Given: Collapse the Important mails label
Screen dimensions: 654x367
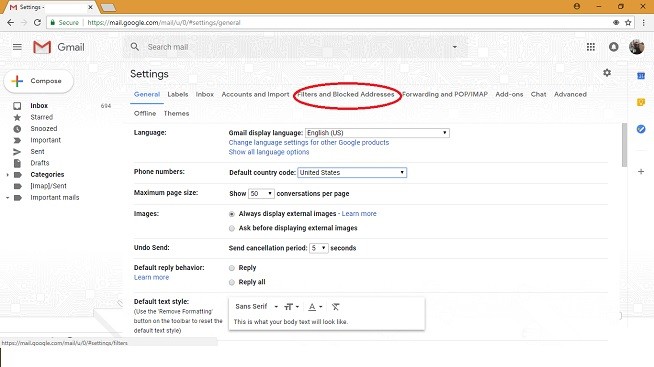Looking at the screenshot, I should (x=8, y=198).
